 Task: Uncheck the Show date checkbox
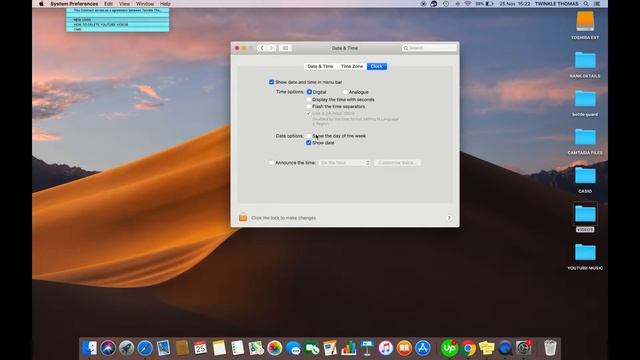click(x=309, y=143)
